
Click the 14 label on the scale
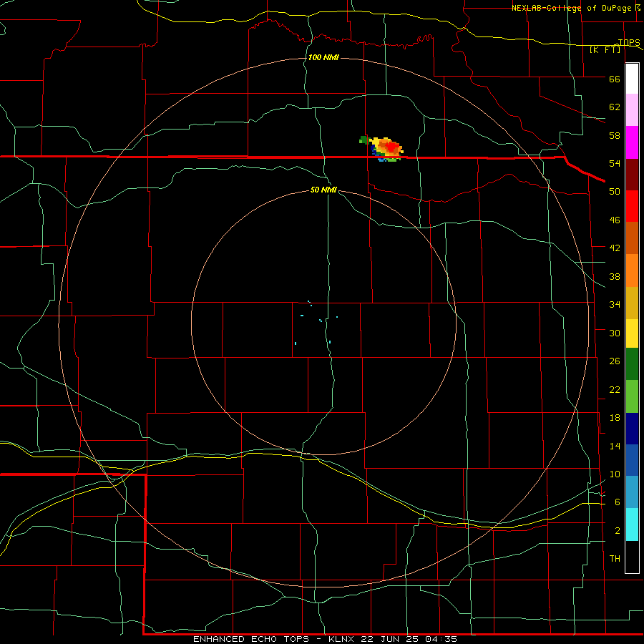615,446
